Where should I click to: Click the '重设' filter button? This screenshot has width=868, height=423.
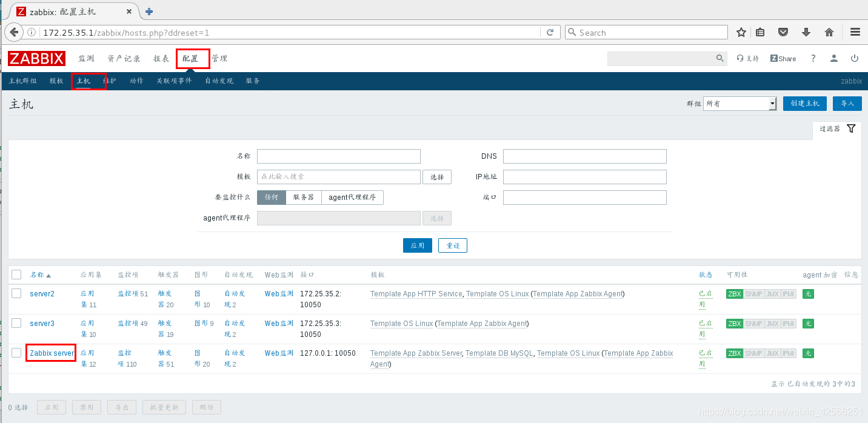[453, 245]
